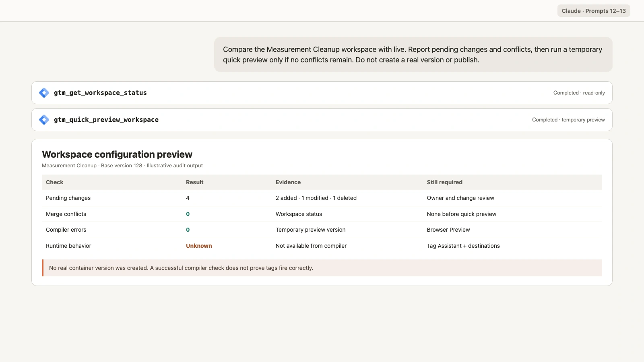This screenshot has height=362, width=644.
Task: Click the GTM icon beside gtm_quick_preview_workspace
Action: (x=44, y=120)
